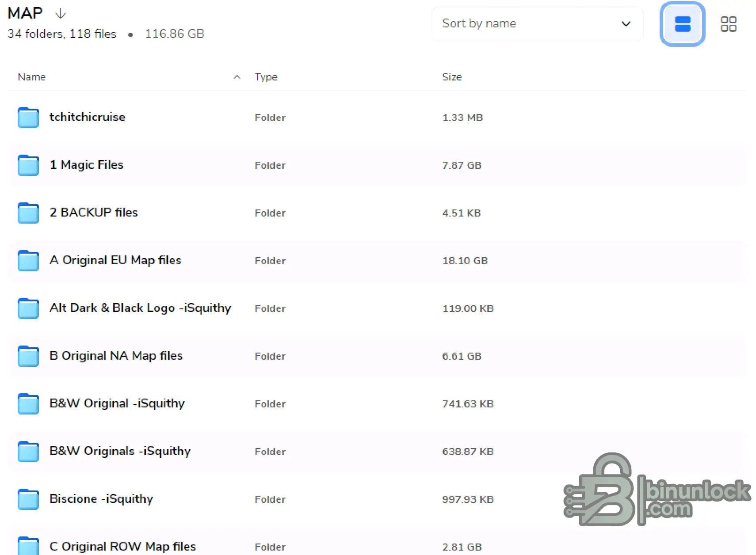Open the Sort by name dropdown
Image resolution: width=756 pixels, height=555 pixels.
click(537, 24)
